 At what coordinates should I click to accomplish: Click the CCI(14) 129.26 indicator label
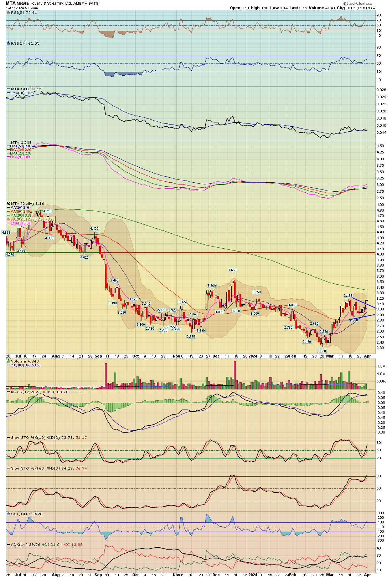coord(27,514)
